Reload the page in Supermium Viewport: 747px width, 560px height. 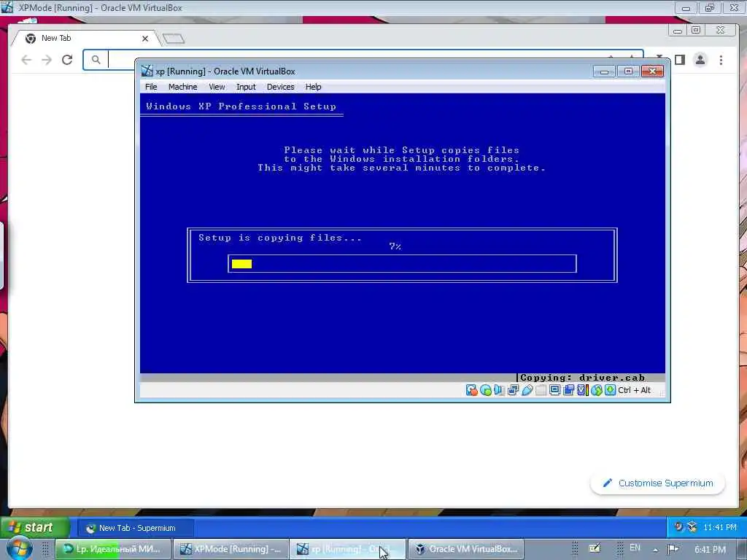67,60
